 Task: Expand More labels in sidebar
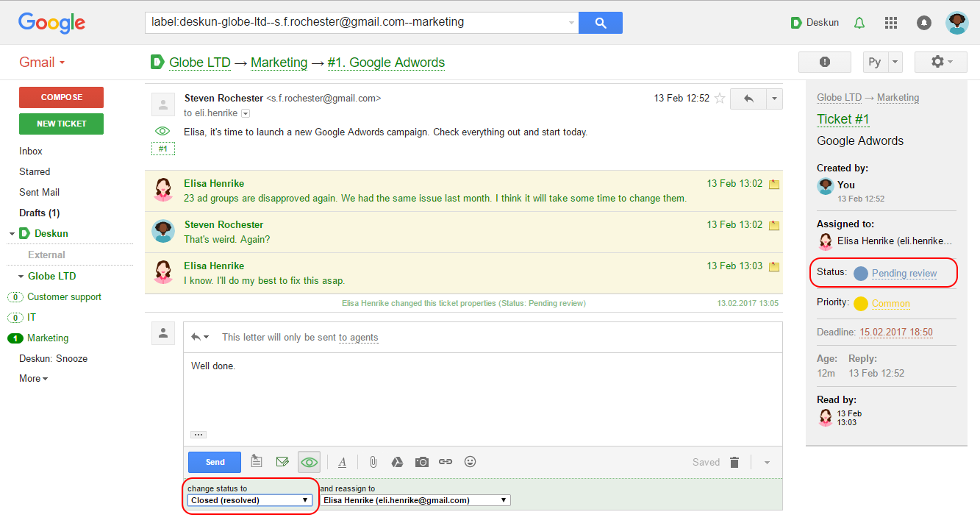coord(33,378)
